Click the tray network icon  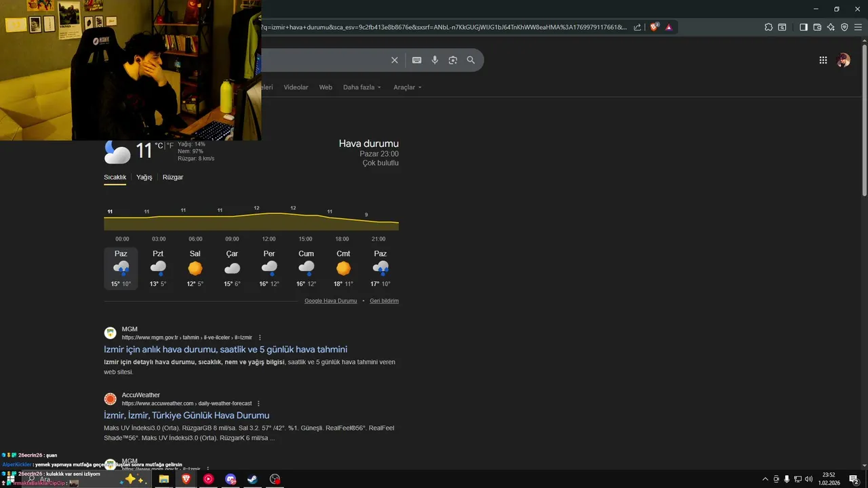pyautogui.click(x=797, y=479)
